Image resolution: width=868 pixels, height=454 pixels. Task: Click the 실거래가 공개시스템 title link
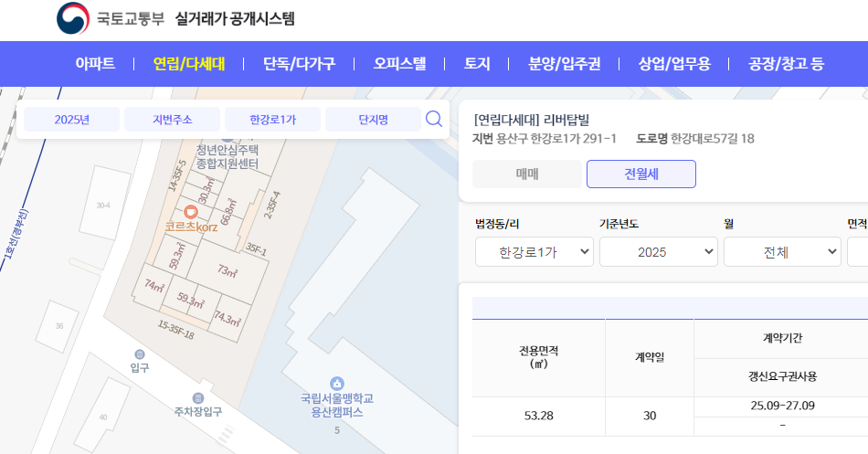coord(235,18)
